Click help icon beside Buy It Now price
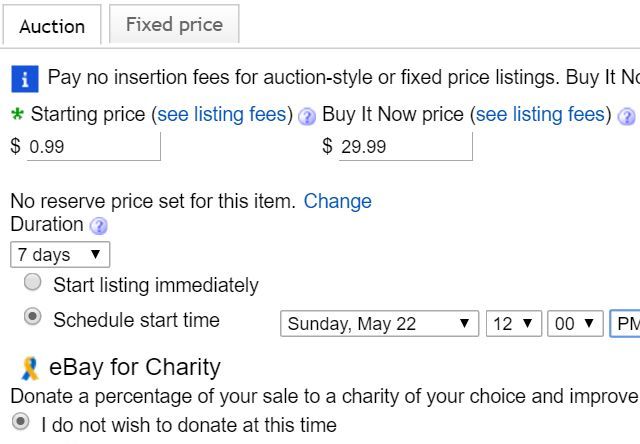This screenshot has width=640, height=444. pyautogui.click(x=626, y=117)
